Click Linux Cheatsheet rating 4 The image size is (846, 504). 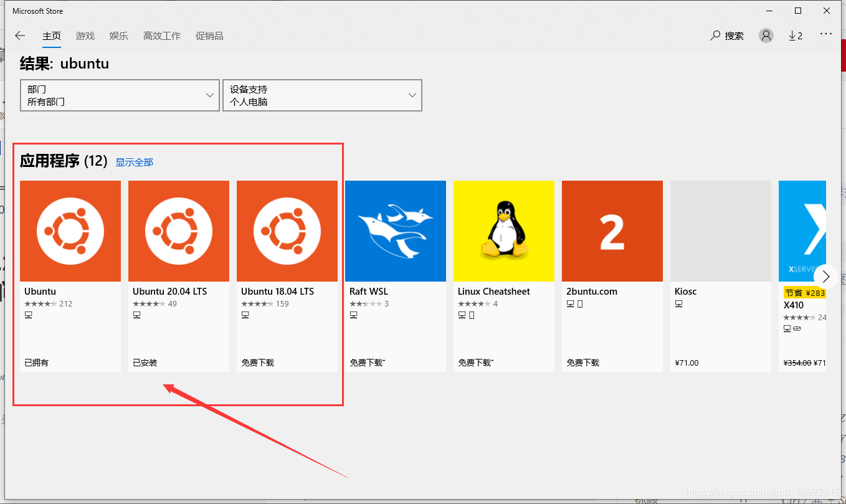click(x=478, y=304)
